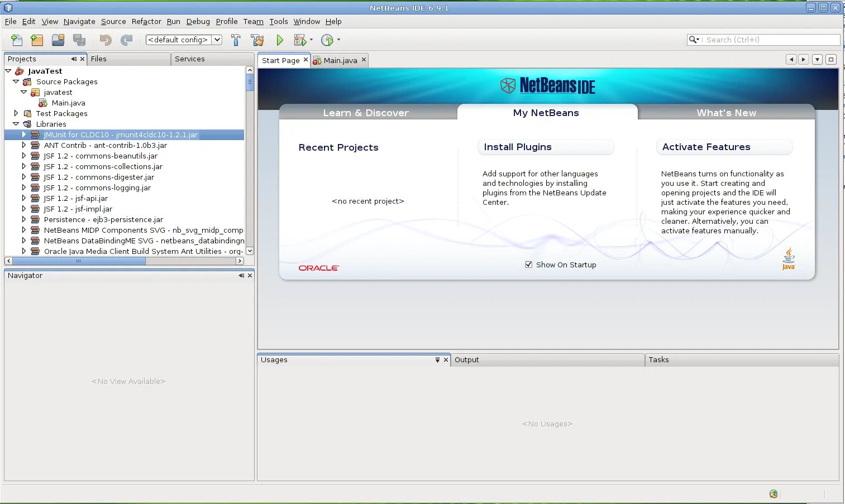Click the Java logo link

788,259
